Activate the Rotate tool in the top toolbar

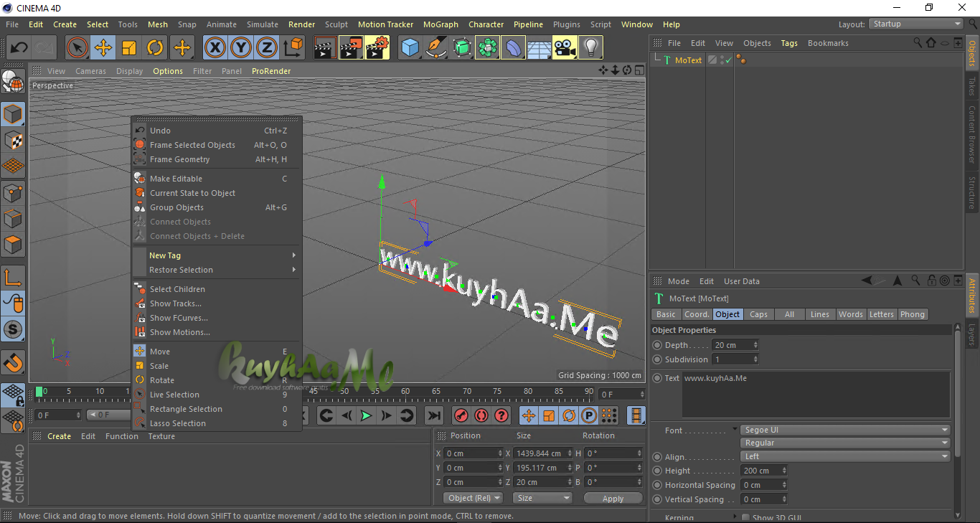(x=155, y=48)
